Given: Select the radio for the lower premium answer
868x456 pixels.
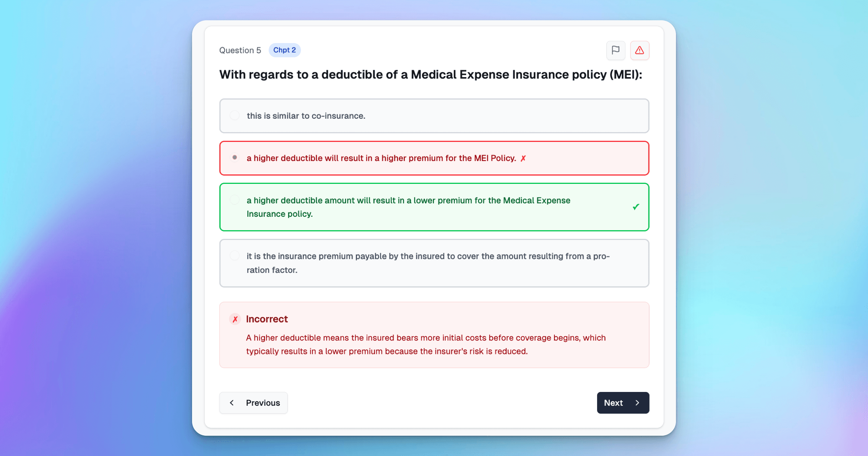Looking at the screenshot, I should pos(234,199).
